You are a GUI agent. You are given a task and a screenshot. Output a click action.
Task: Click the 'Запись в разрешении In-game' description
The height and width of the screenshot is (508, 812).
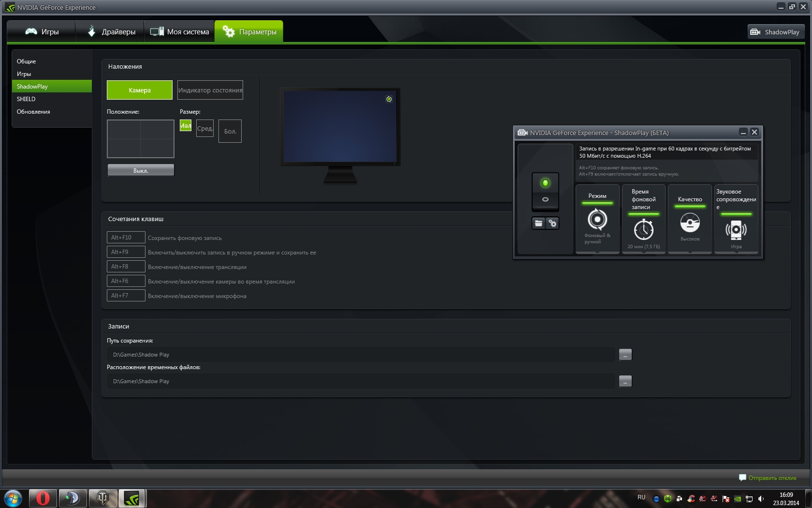coord(665,152)
